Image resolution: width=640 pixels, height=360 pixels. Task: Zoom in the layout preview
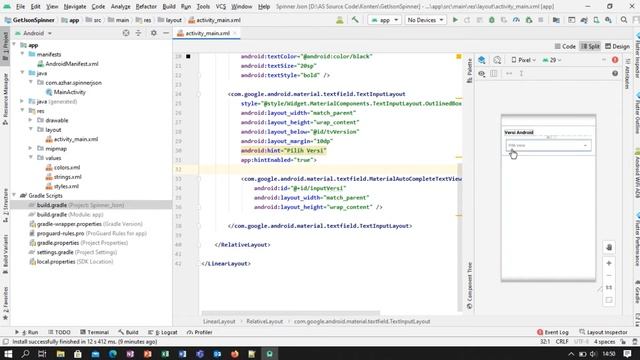pos(609,263)
